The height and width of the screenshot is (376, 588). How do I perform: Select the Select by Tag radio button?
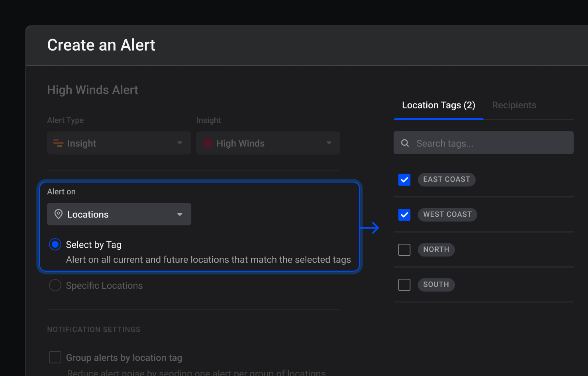click(x=55, y=244)
